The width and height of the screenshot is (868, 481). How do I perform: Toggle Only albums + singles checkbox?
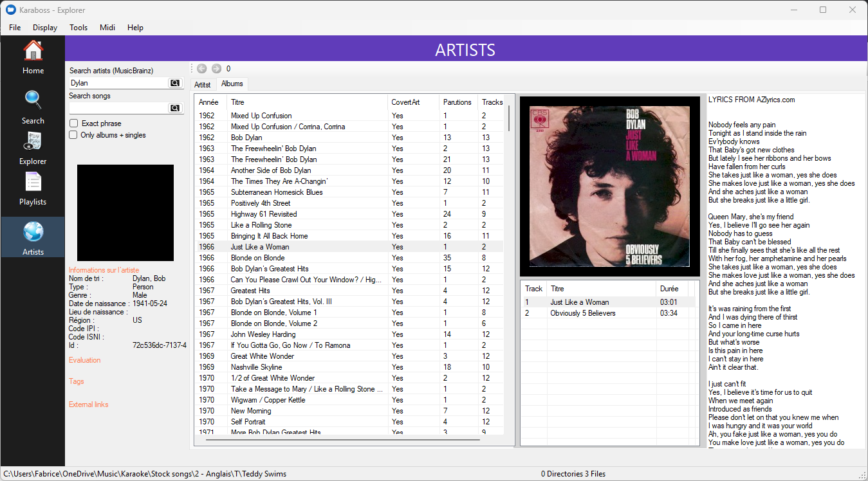tap(74, 135)
